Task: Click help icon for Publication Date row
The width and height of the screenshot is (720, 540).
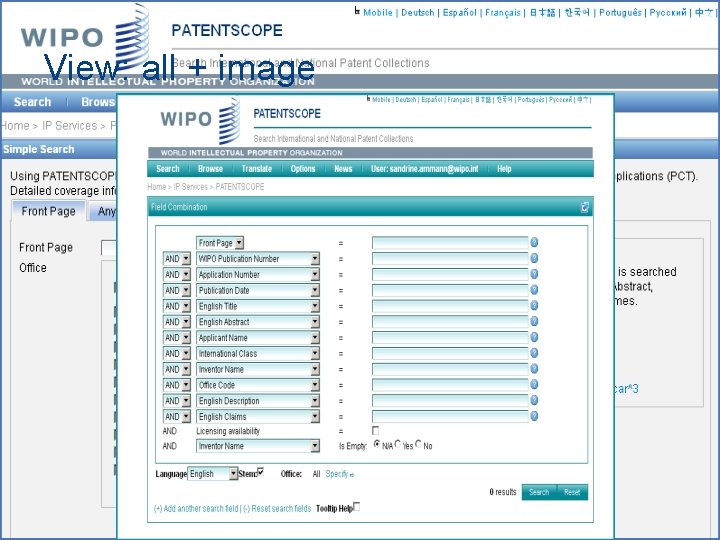Action: 534,290
